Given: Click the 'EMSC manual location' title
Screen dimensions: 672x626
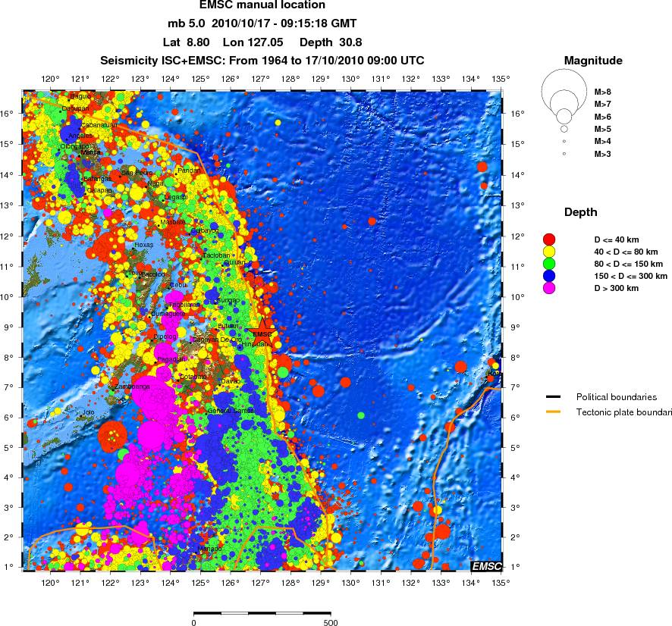Looking at the screenshot, I should click(x=262, y=5).
